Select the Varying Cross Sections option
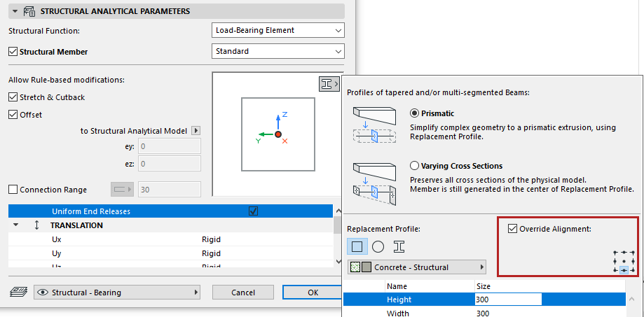Viewport: 644px width, 317px height. pyautogui.click(x=414, y=166)
